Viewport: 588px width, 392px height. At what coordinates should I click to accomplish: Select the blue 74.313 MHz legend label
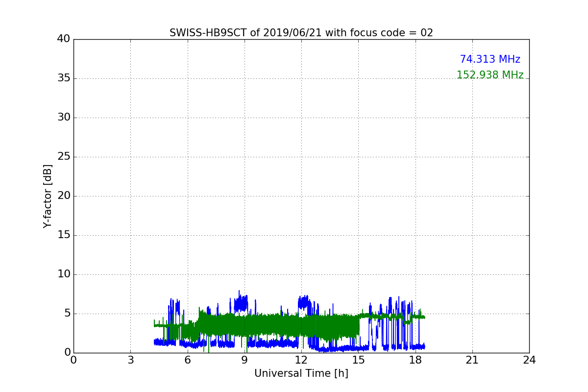click(490, 59)
